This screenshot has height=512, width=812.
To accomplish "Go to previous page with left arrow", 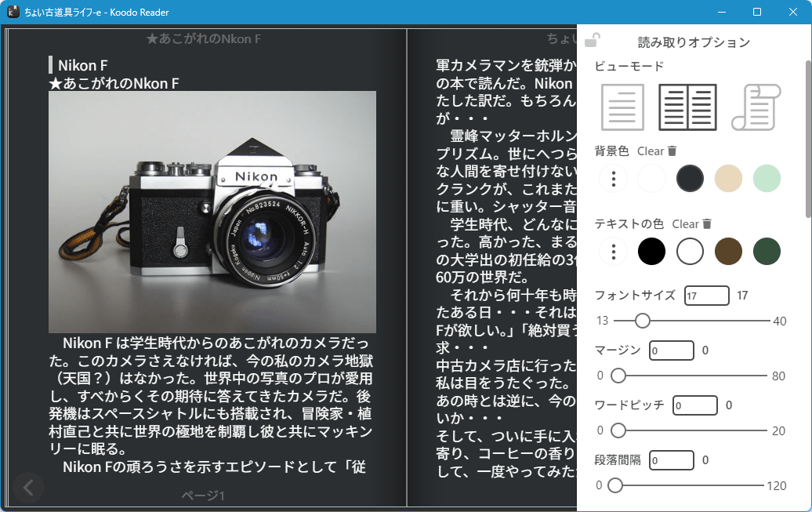I will tap(28, 488).
